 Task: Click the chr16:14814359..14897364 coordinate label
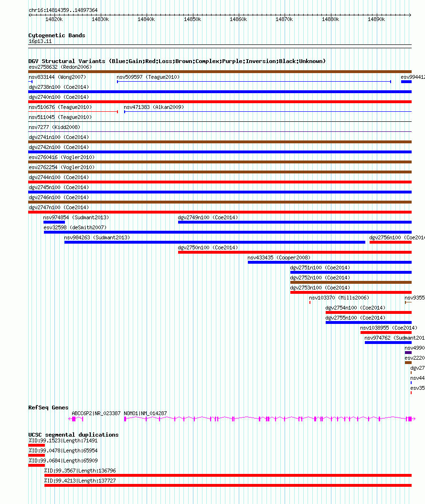coord(63,11)
